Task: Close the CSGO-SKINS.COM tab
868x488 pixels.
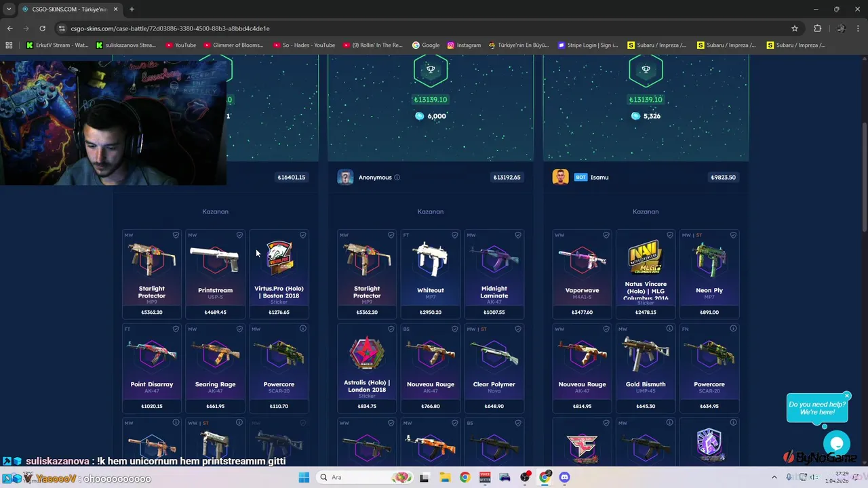Action: 116,9
